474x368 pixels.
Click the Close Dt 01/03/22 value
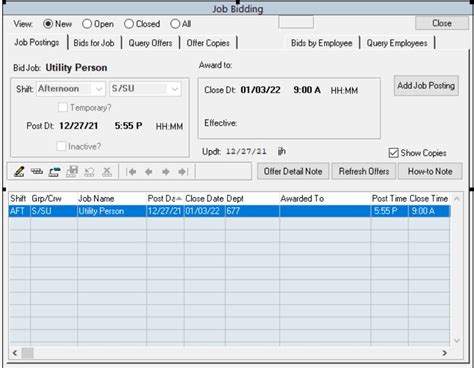coord(260,90)
